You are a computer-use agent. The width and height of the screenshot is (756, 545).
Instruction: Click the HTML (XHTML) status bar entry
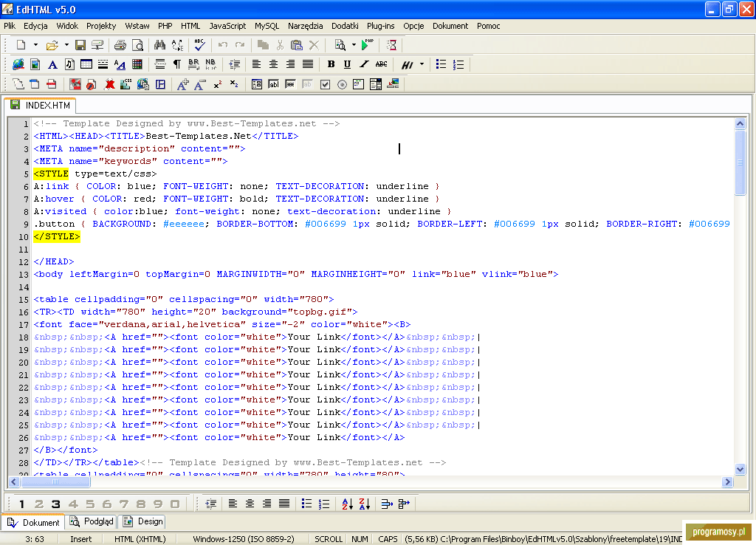coord(140,539)
